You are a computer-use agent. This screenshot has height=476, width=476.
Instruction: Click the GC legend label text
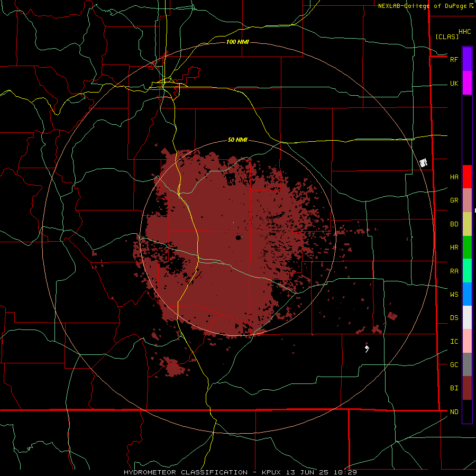[x=454, y=364]
